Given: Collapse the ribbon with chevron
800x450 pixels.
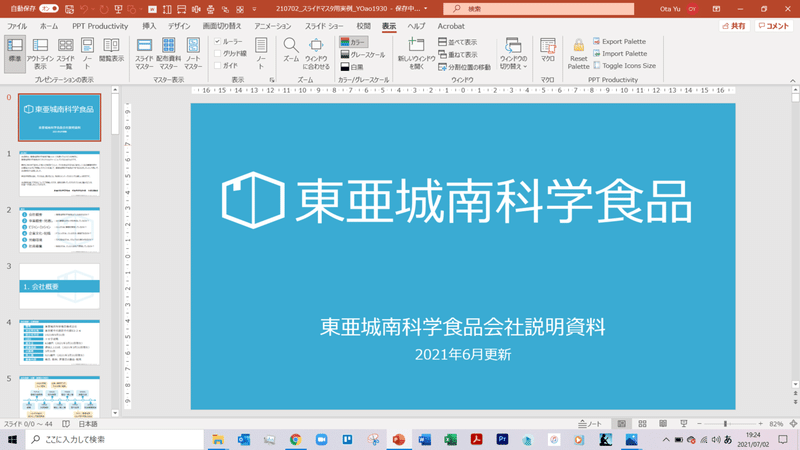Looking at the screenshot, I should point(792,81).
